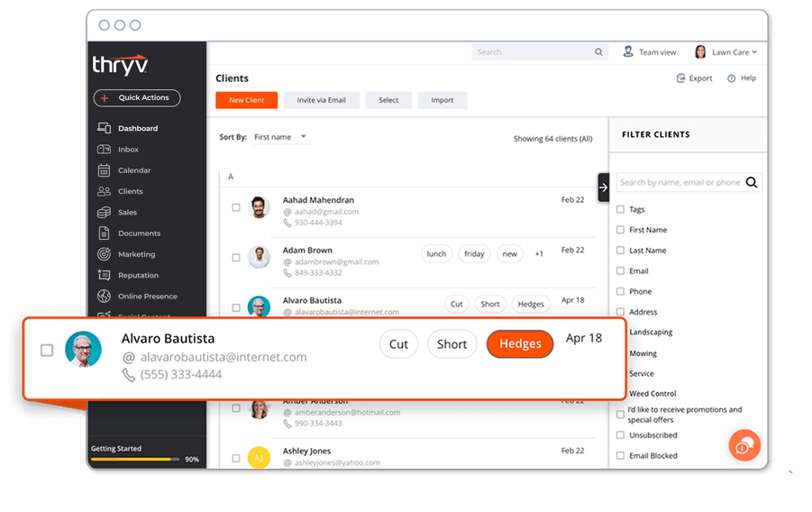Click the Select button
Viewport: 812px width, 512px height.
click(388, 100)
